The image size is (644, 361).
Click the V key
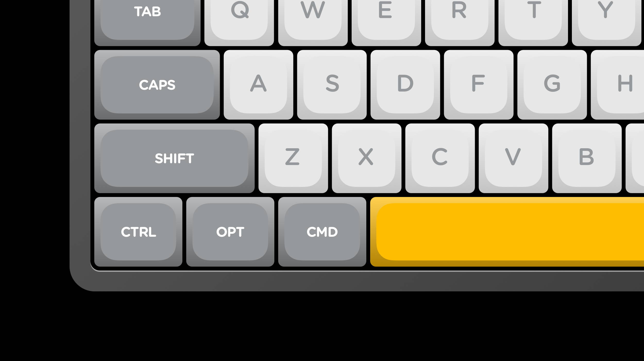513,158
